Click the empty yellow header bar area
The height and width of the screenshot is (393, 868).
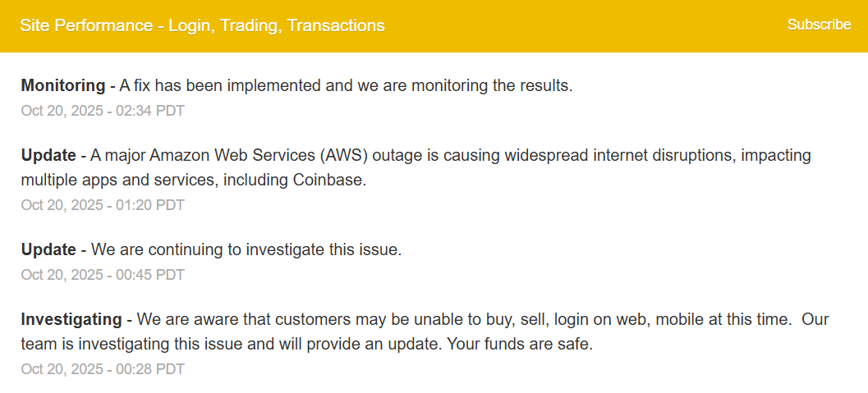[x=575, y=25]
